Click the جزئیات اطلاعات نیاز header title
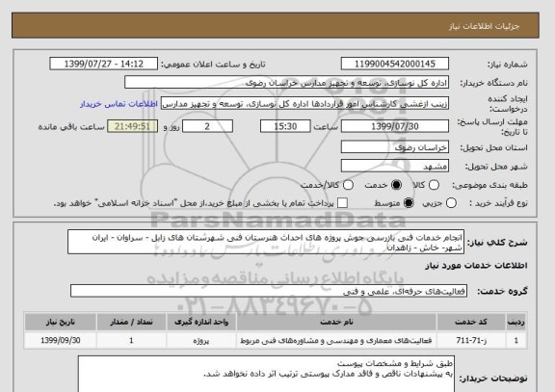Viewport: 555px width, 392px height. (x=485, y=27)
